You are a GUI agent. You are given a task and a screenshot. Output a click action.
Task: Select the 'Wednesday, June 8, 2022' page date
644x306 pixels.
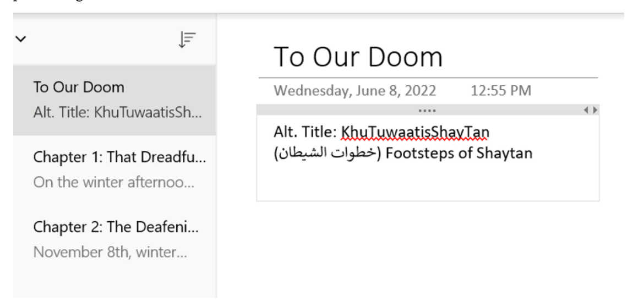tap(355, 91)
